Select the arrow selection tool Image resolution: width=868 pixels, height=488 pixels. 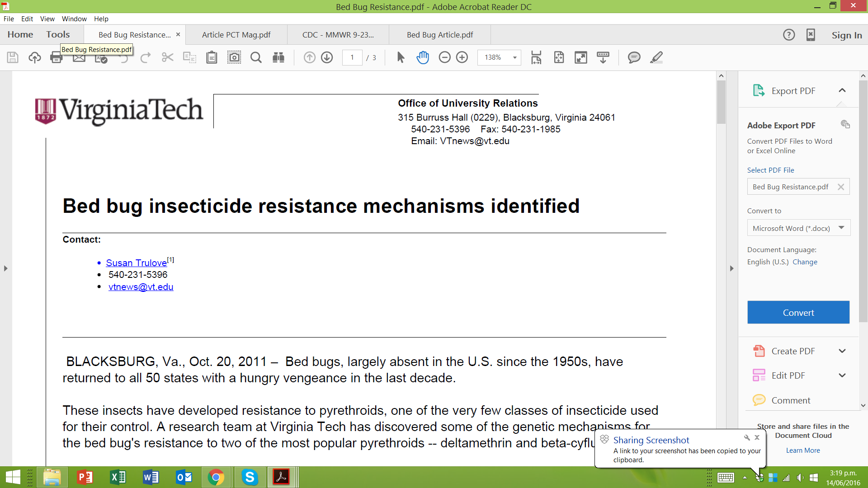click(x=401, y=57)
